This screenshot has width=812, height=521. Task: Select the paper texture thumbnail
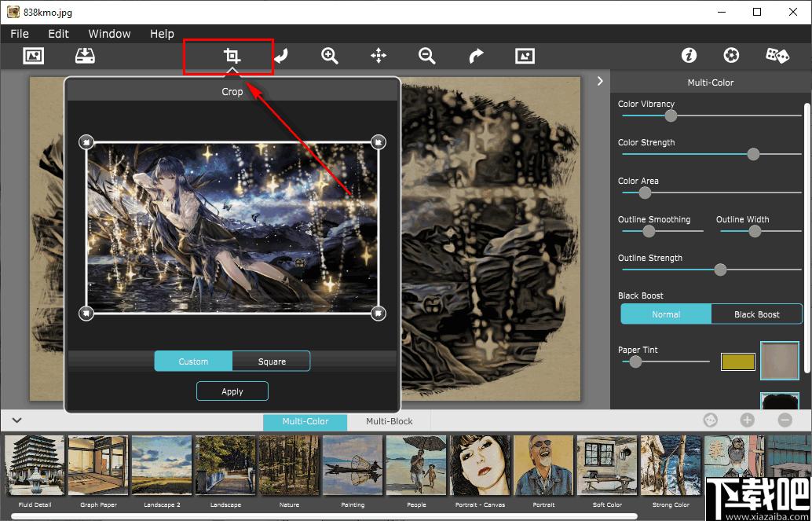[x=780, y=361]
